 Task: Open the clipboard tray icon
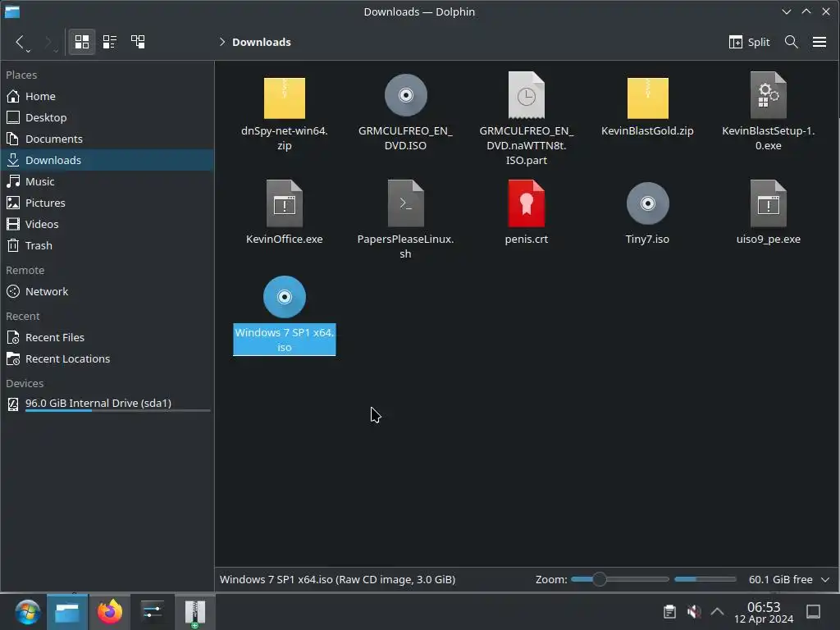(x=669, y=612)
